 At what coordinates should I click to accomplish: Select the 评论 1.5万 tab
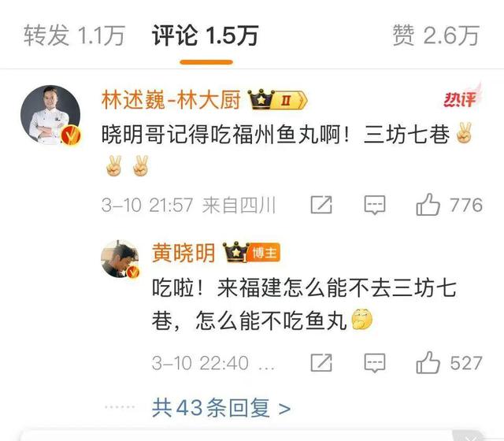point(205,35)
